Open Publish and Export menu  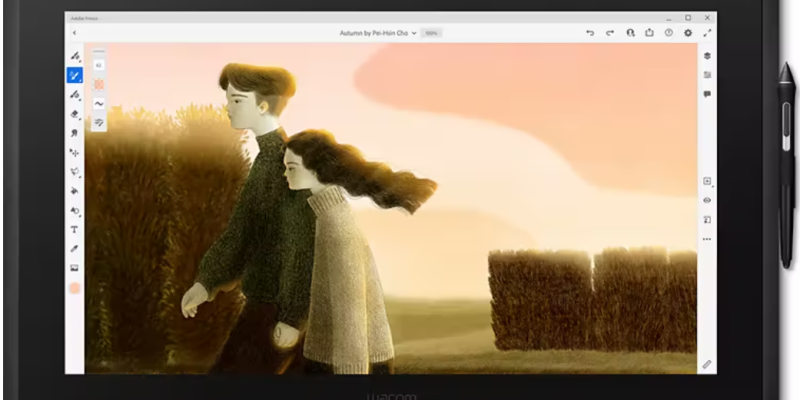point(649,33)
